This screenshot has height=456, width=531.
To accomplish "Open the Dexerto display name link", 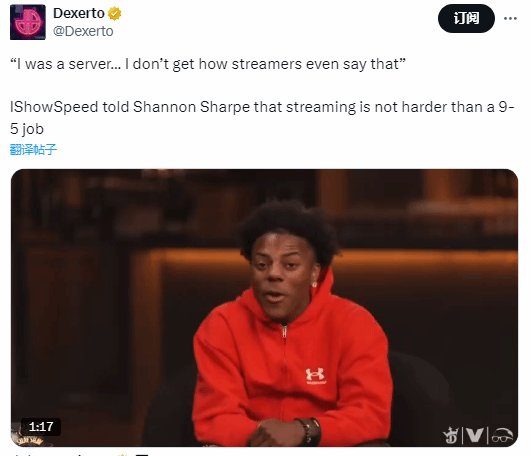I will point(79,14).
